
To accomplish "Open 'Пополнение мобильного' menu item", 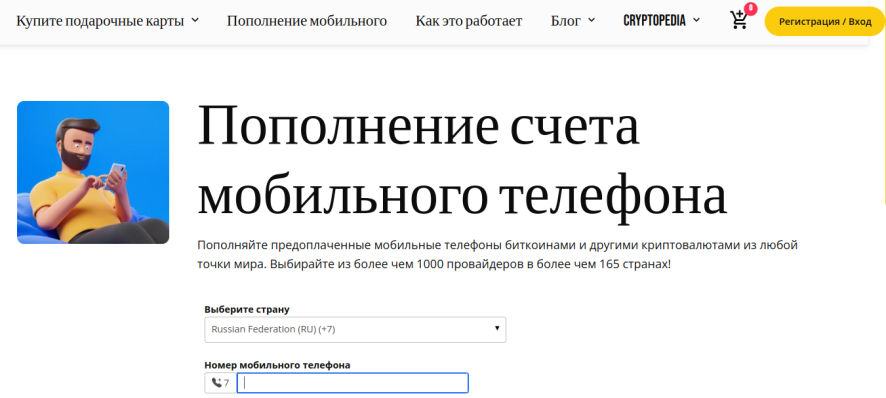I will pos(307,21).
